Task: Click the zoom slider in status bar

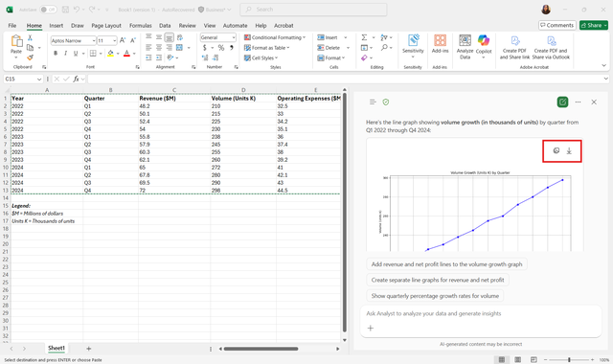Action: click(569, 360)
